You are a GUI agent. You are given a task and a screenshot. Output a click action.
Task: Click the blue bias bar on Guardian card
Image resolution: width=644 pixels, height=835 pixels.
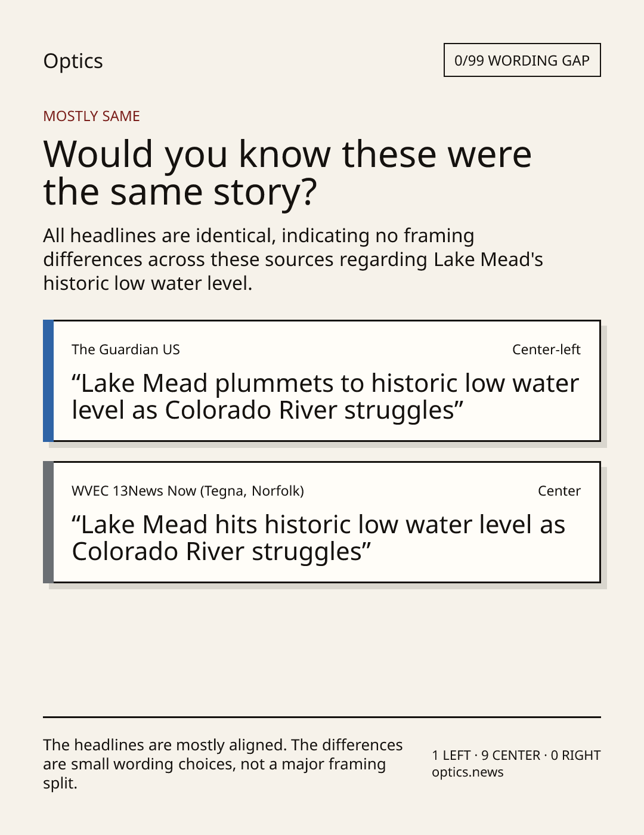tap(48, 381)
